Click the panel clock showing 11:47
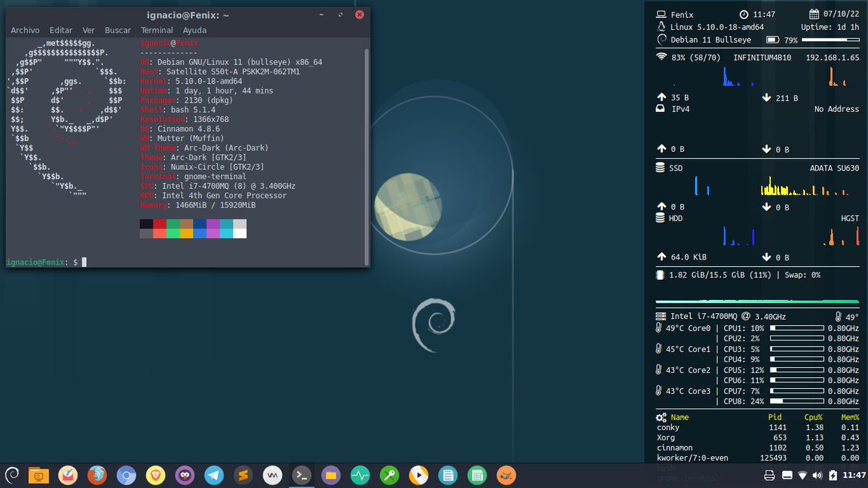This screenshot has width=868, height=488. coord(854,476)
